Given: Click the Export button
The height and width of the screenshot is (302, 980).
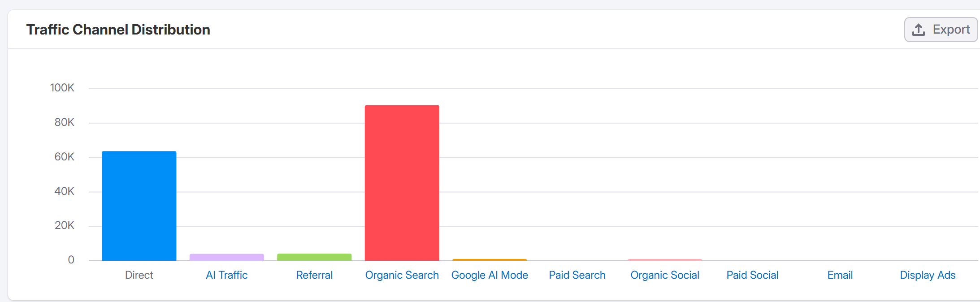Looking at the screenshot, I should pyautogui.click(x=941, y=30).
